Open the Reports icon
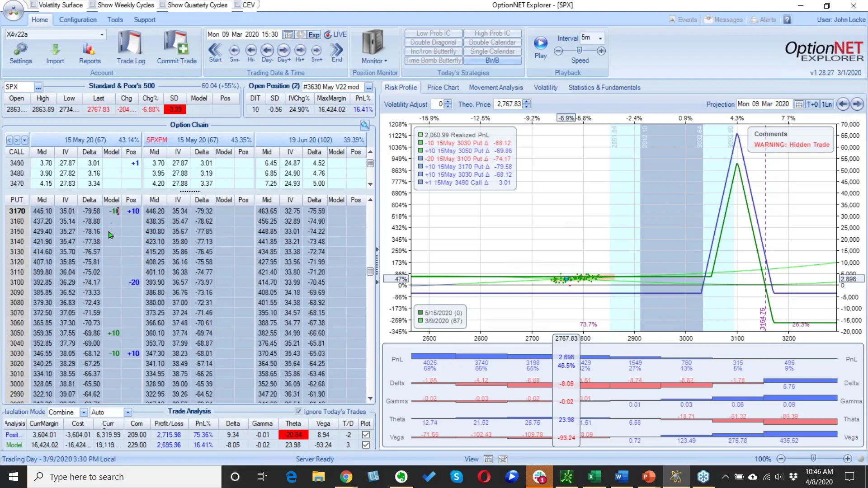Image resolution: width=868 pixels, height=488 pixels. coord(90,53)
